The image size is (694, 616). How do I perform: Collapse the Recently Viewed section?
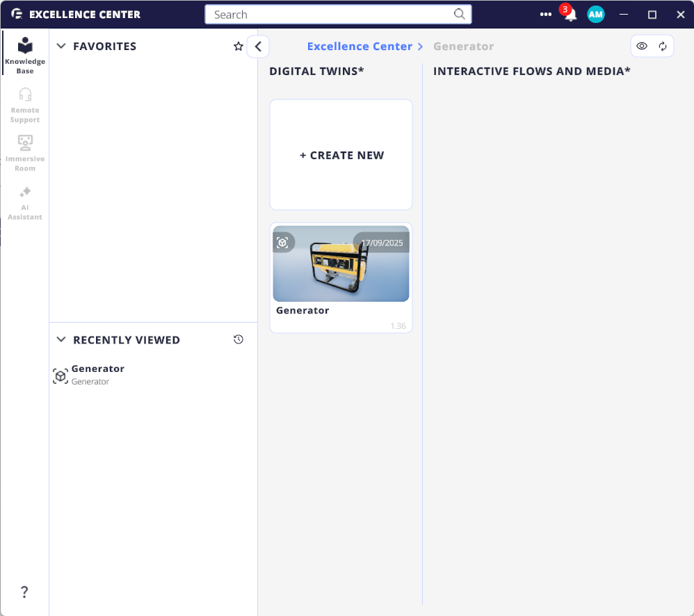pos(61,340)
